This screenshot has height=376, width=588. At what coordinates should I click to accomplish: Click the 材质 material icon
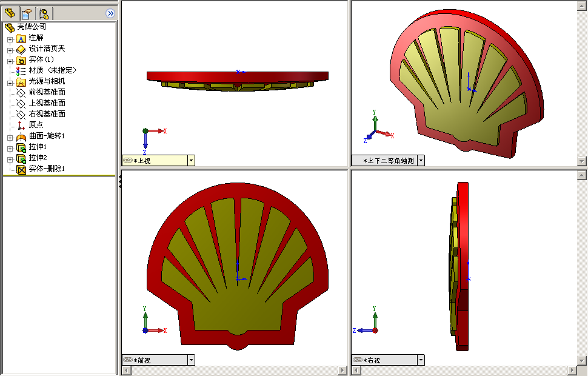click(21, 71)
